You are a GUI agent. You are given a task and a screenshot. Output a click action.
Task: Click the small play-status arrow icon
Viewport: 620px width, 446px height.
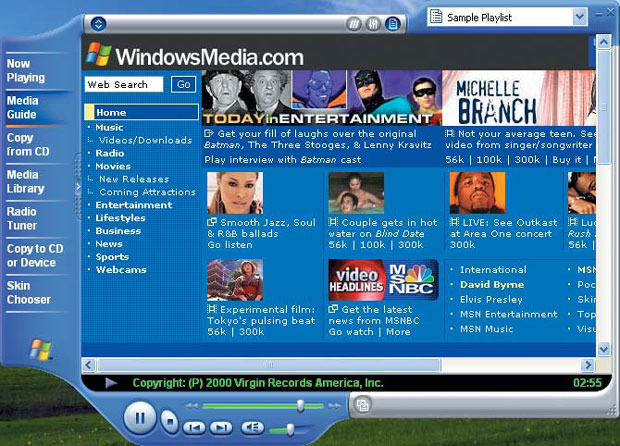point(111,383)
